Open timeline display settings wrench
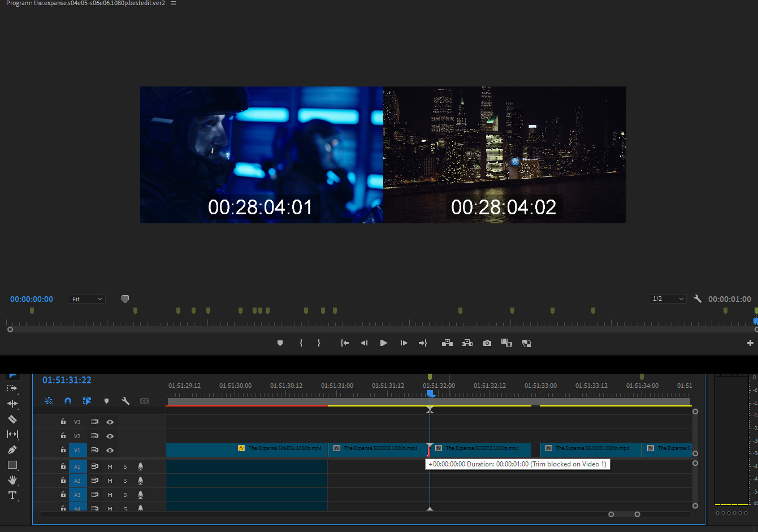Viewport: 758px width, 532px height. [x=125, y=401]
